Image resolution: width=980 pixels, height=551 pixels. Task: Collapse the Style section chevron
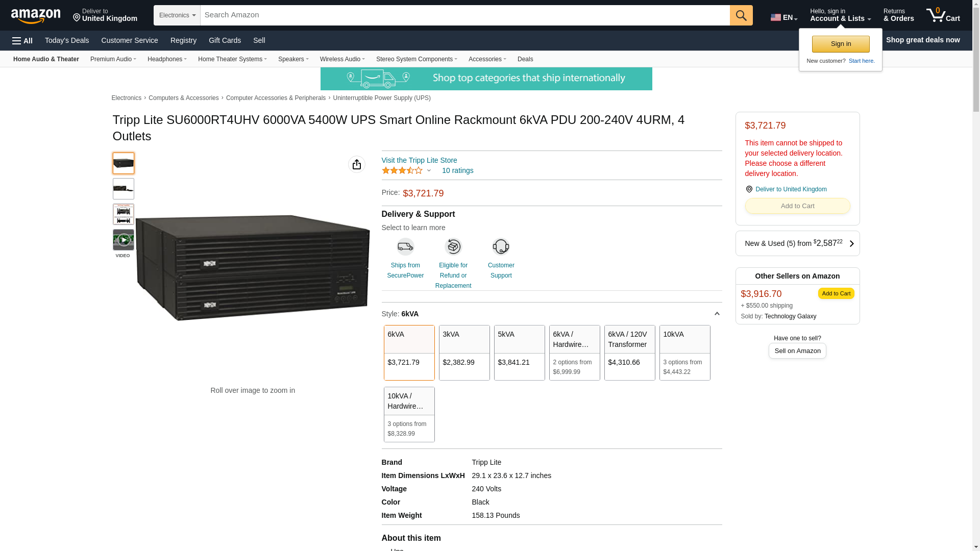(717, 314)
